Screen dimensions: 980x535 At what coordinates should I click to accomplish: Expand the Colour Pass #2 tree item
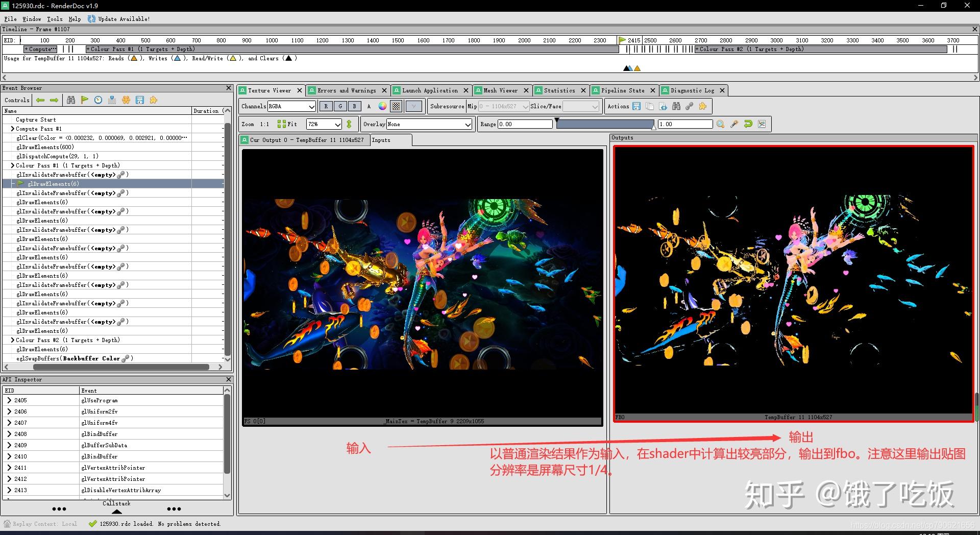12,339
